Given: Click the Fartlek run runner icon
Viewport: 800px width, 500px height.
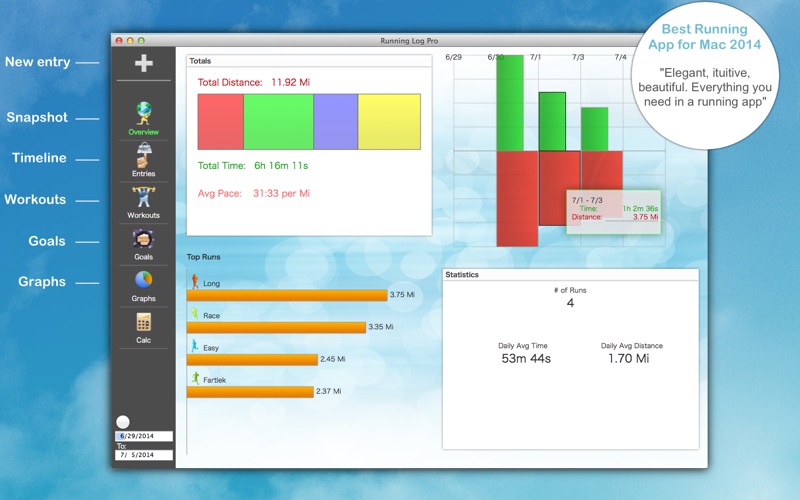Looking at the screenshot, I should tap(195, 378).
